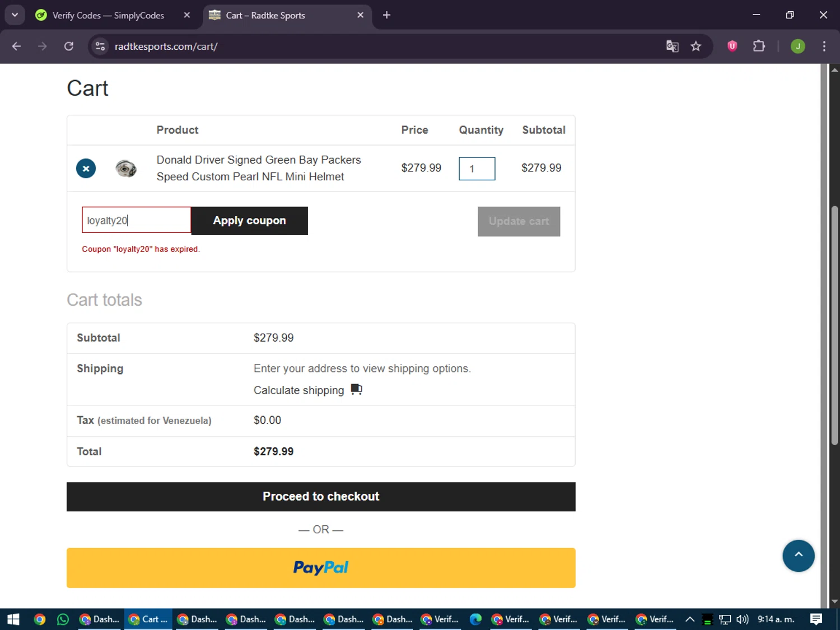Go forward in browser history
Viewport: 840px width, 630px height.
click(43, 46)
